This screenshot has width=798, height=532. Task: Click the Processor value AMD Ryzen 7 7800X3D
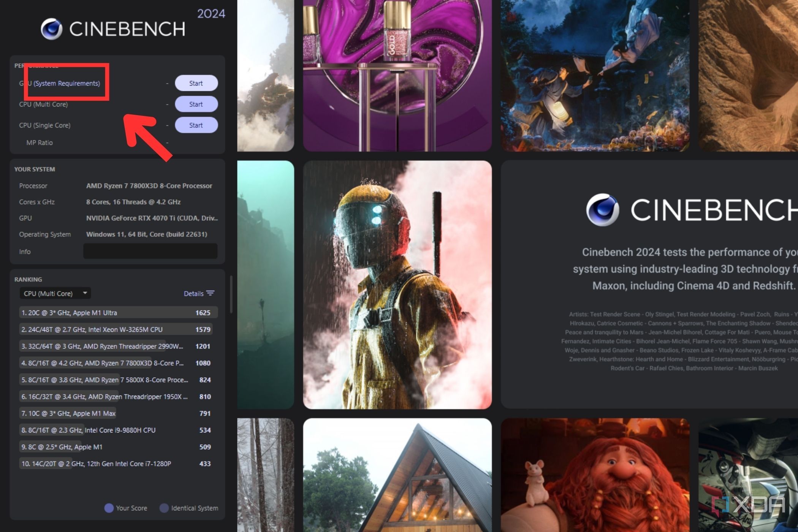[149, 186]
